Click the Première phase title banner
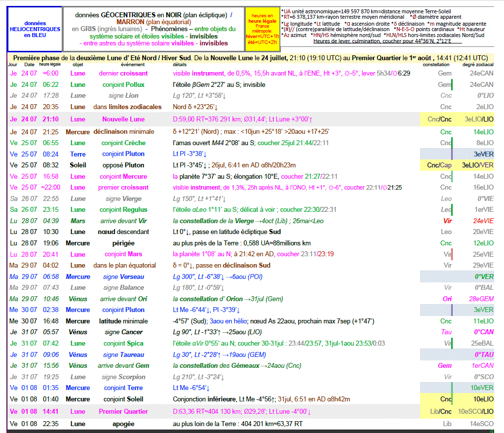The height and width of the screenshot is (433, 504). pos(250,58)
